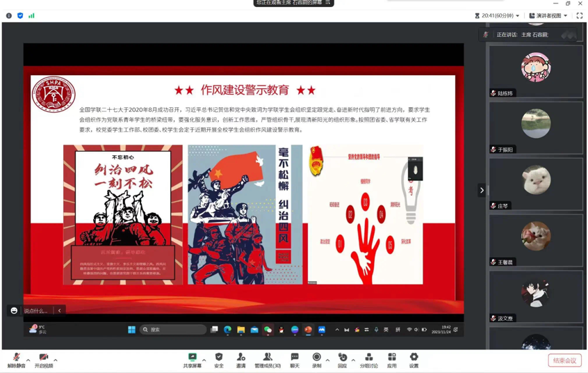
Task: Open the Share Screen (共享屏幕) tool
Action: click(x=193, y=359)
